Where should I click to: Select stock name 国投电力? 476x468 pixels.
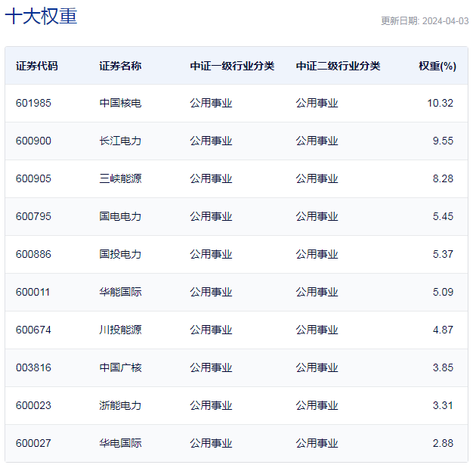pos(120,254)
